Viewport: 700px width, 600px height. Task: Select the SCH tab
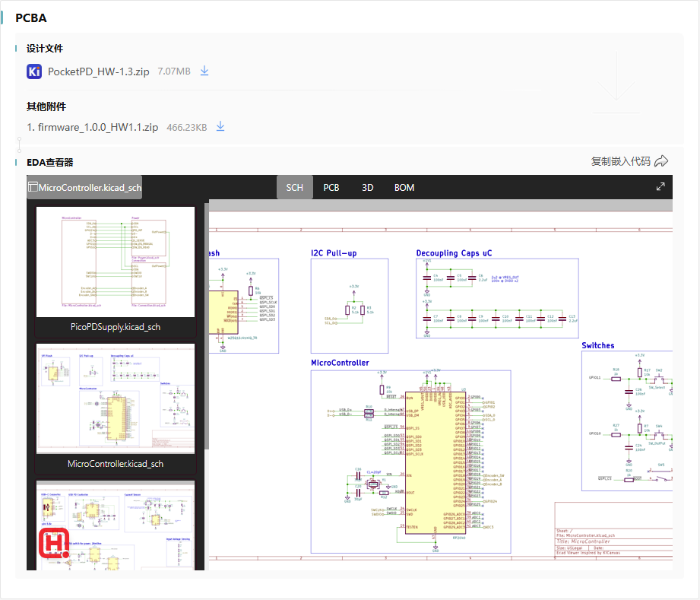point(294,187)
